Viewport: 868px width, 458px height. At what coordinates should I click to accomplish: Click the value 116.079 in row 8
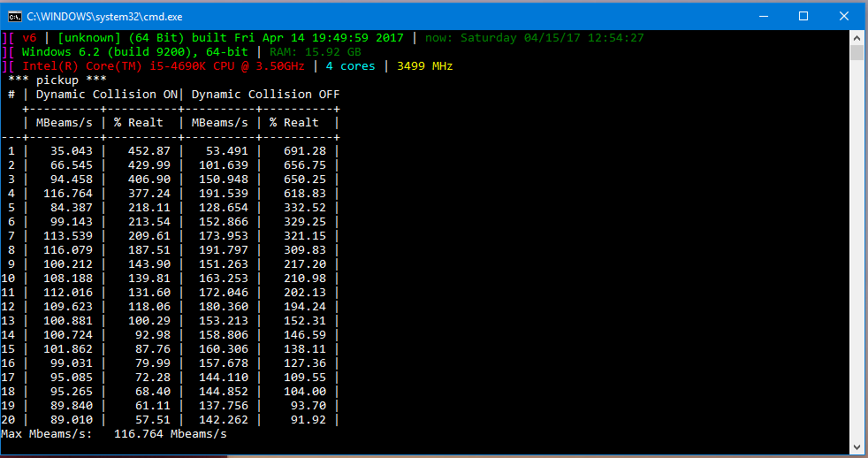click(68, 249)
